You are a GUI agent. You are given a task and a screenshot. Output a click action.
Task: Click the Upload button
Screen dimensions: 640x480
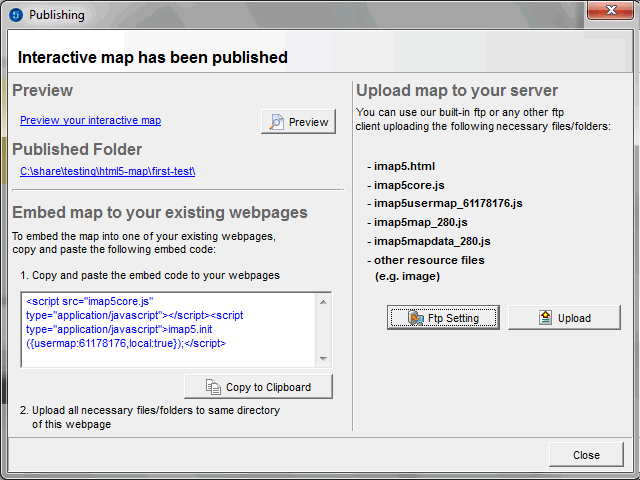point(564,318)
